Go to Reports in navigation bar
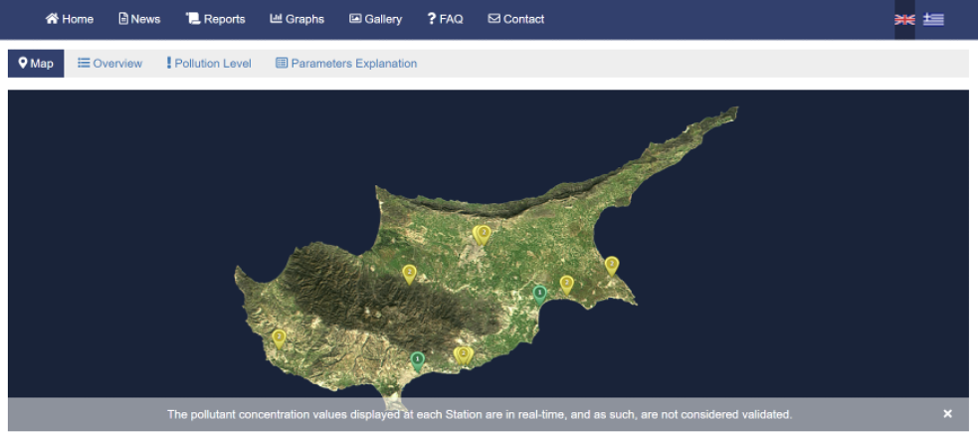 click(x=215, y=19)
